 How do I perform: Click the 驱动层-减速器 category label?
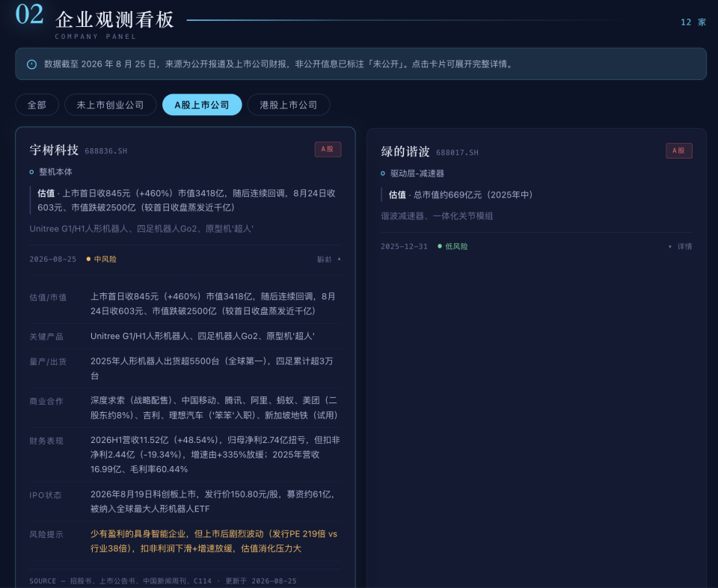pos(417,174)
